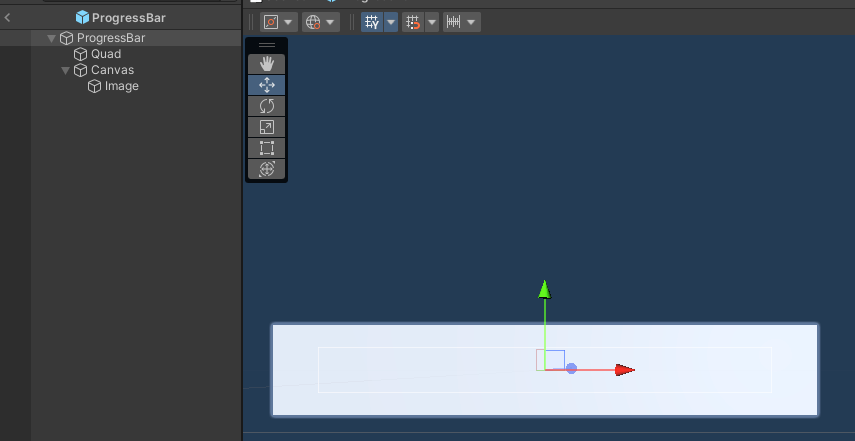Select the Canvas object in hierarchy

point(112,70)
